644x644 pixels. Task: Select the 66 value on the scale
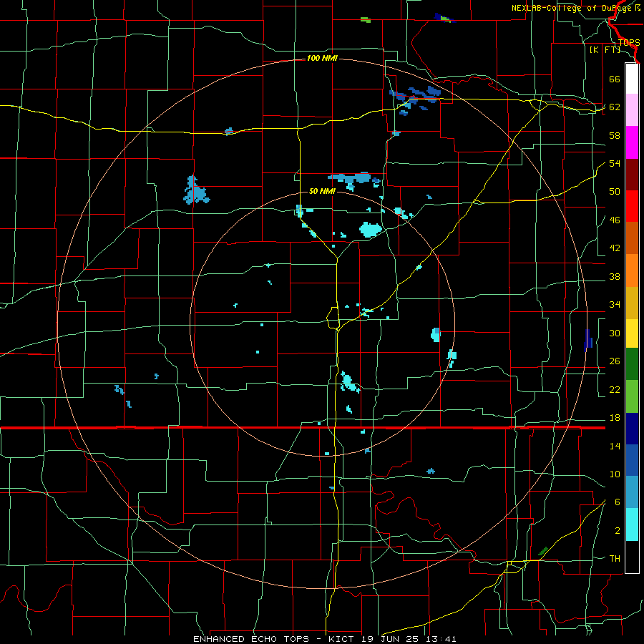click(x=615, y=79)
